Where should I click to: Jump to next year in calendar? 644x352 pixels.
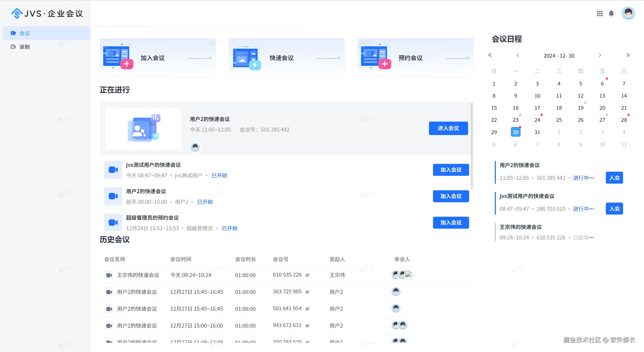tap(628, 55)
